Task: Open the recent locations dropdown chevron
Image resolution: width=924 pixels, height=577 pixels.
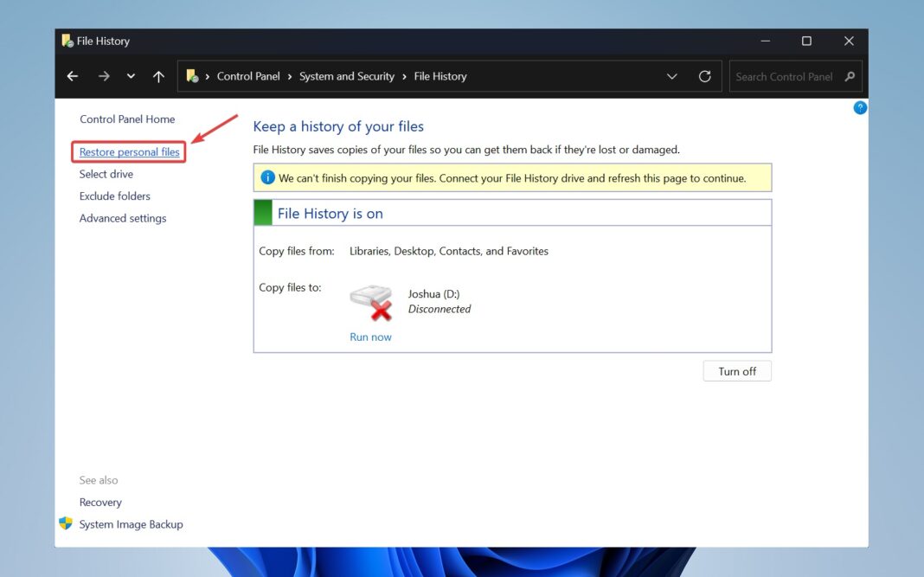Action: coord(131,76)
